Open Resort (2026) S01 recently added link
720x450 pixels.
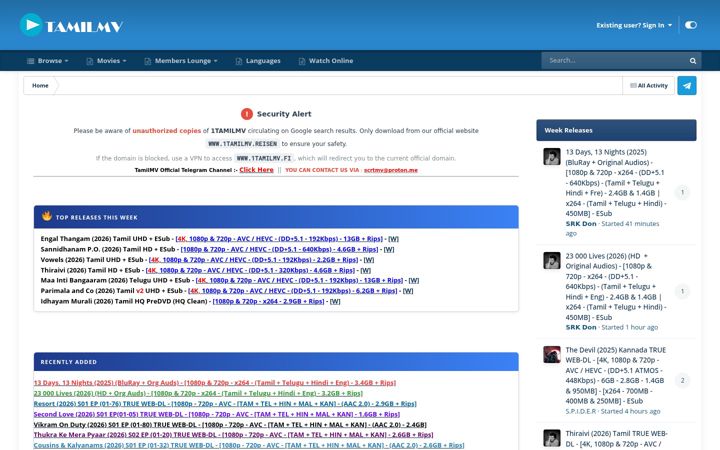225,404
